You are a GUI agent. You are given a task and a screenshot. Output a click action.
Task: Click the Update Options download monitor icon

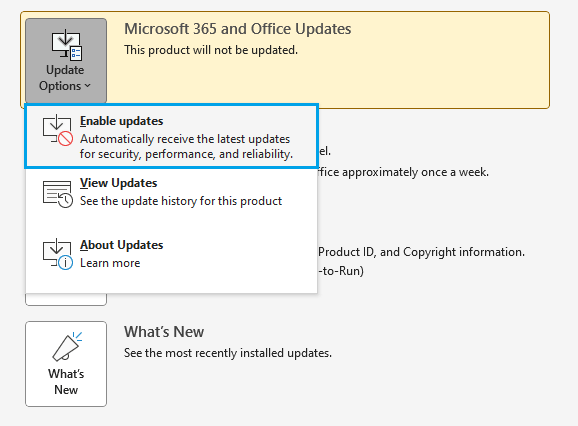click(66, 45)
